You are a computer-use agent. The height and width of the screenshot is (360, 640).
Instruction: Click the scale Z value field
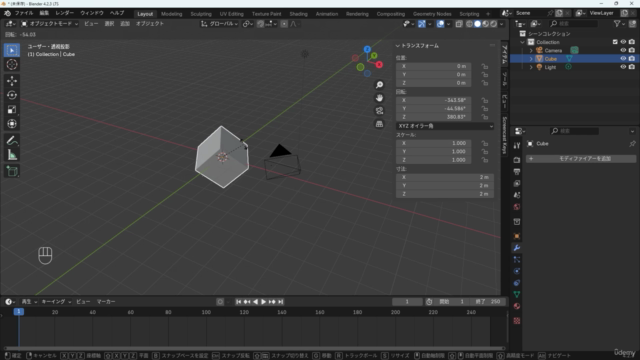click(433, 160)
